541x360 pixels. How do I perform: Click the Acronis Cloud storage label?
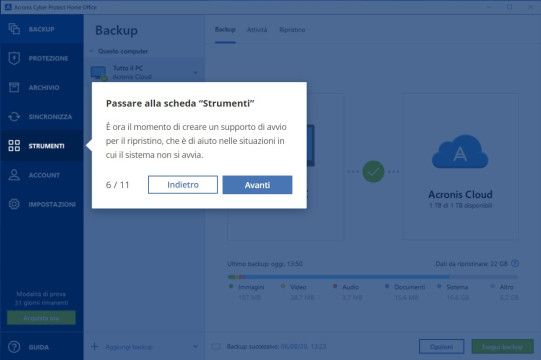click(x=460, y=194)
